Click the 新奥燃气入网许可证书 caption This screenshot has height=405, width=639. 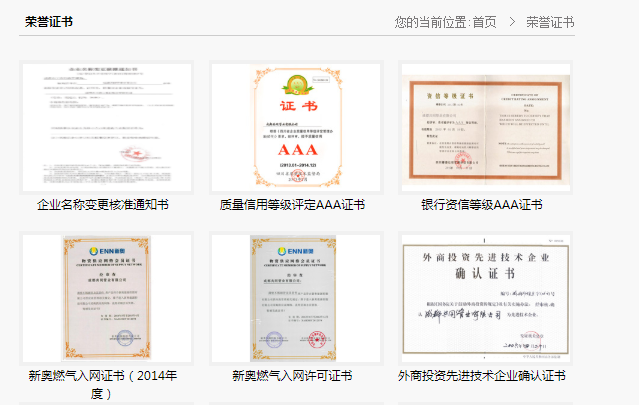tap(292, 376)
